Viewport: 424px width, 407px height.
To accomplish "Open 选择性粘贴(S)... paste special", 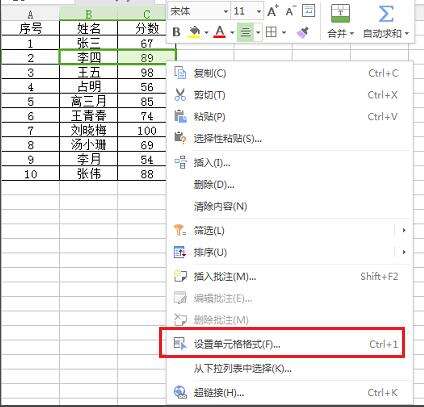I will coord(289,138).
